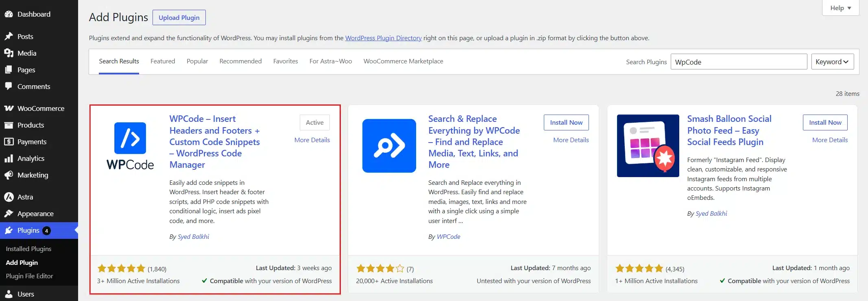Image resolution: width=868 pixels, height=301 pixels.
Task: Click author Syed Balkhi under WPCode
Action: 193,236
